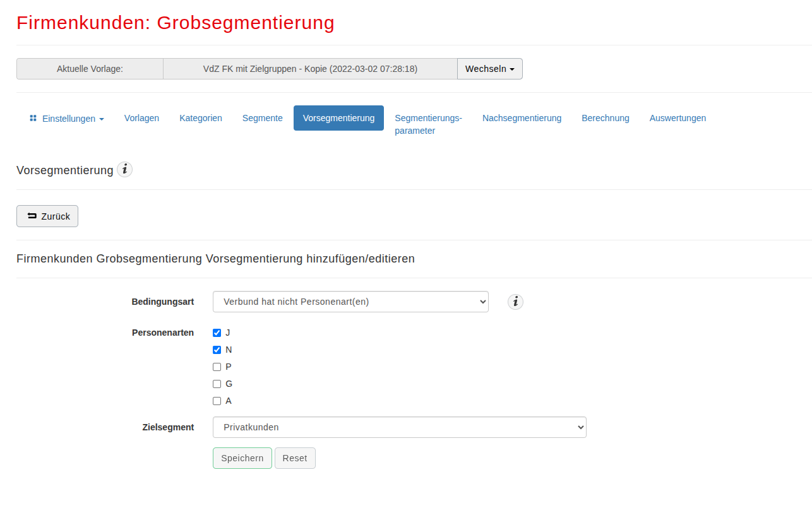Click the Firmenkunden: Grobsegmentierung page title
The width and height of the screenshot is (812, 525).
click(x=176, y=23)
